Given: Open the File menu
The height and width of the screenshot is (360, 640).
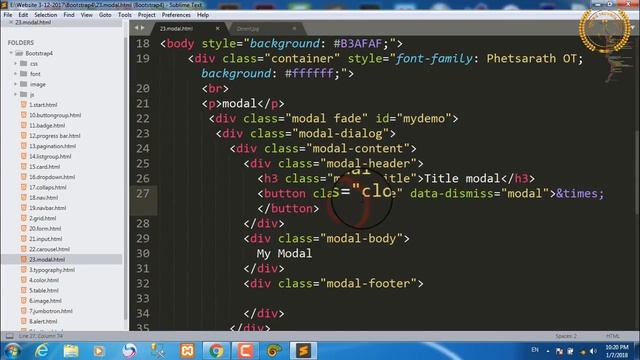Looking at the screenshot, I should 8,15.
